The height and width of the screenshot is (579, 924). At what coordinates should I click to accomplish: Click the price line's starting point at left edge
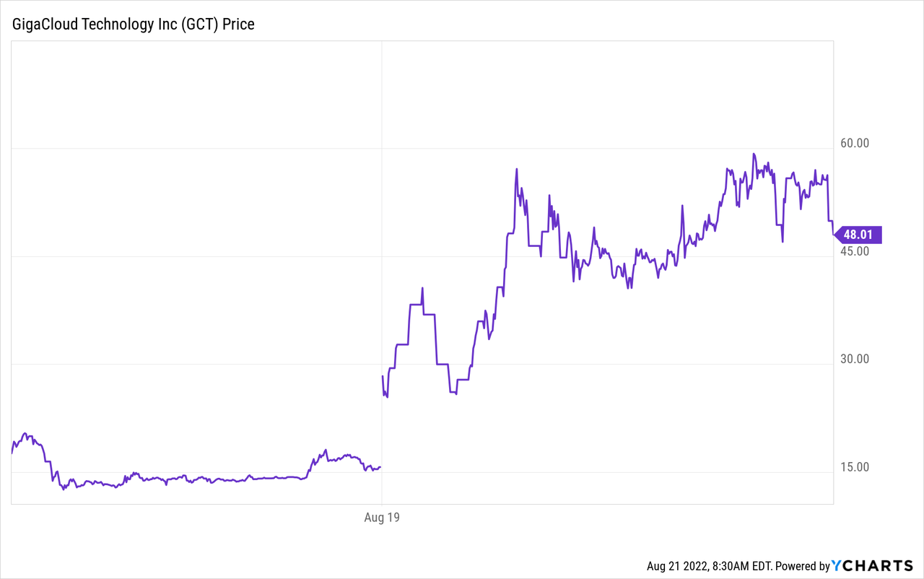click(12, 453)
